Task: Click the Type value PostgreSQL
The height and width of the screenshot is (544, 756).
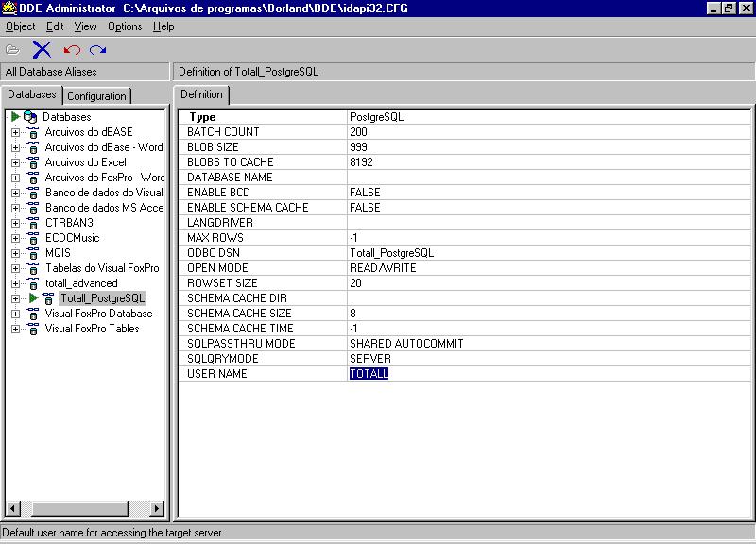Action: click(376, 117)
